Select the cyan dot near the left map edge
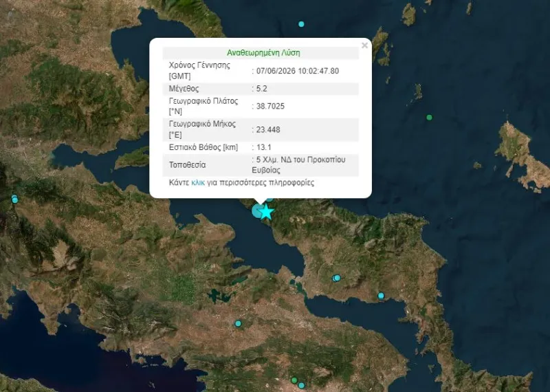550x392 pixels. [x=14, y=199]
